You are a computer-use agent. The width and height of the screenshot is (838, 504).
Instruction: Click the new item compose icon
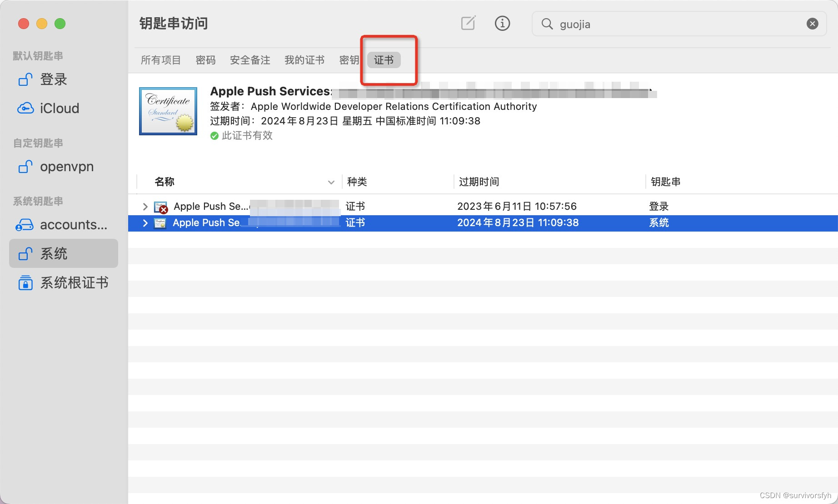pyautogui.click(x=468, y=23)
